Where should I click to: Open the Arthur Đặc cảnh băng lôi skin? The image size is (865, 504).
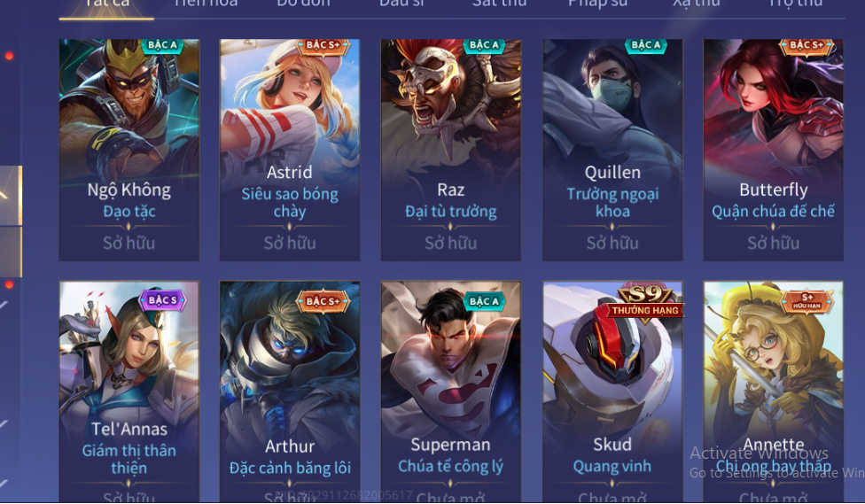pyautogui.click(x=290, y=392)
